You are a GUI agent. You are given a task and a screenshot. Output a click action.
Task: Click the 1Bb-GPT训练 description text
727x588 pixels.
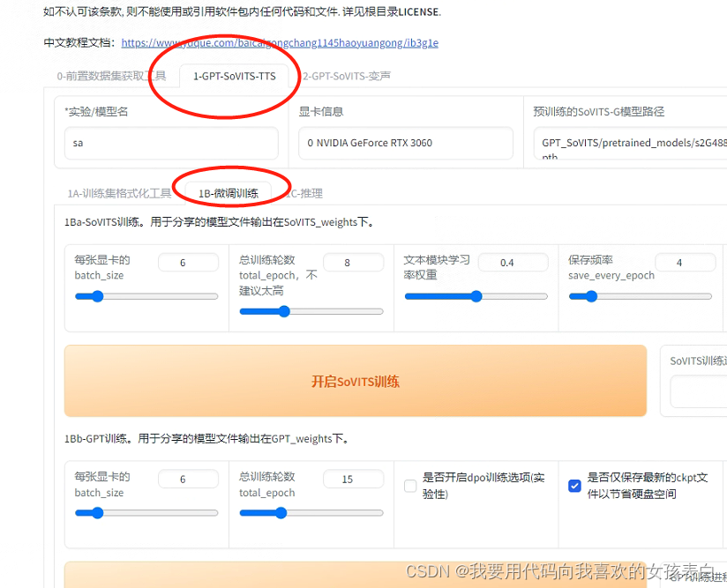pos(207,439)
